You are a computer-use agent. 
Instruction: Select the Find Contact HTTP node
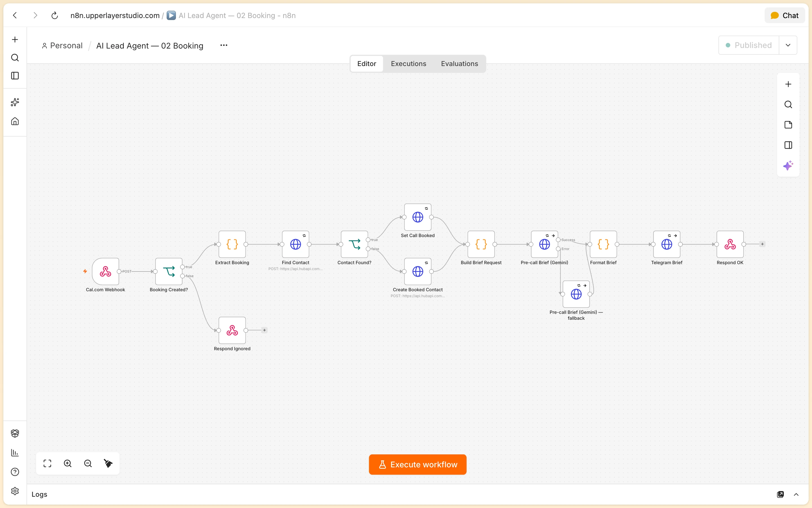click(295, 244)
